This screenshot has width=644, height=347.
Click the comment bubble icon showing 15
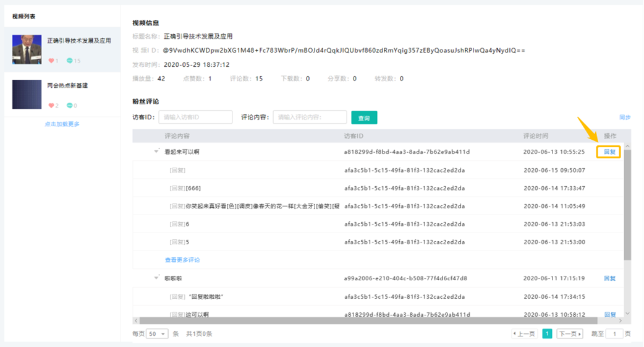70,61
